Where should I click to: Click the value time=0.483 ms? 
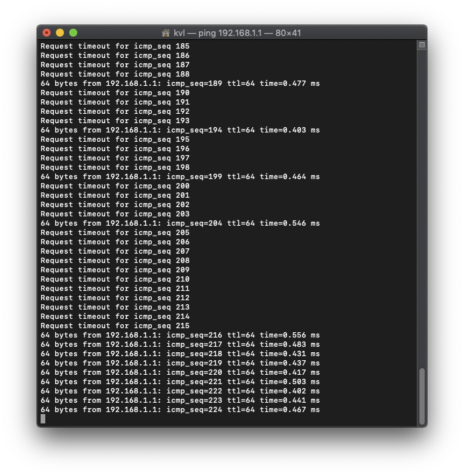(290, 345)
